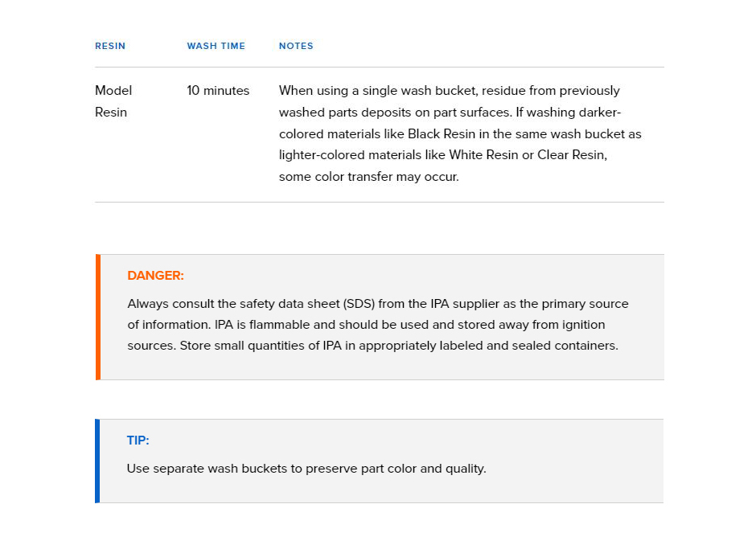Select the Model Resin table cell
The width and height of the screenshot is (756, 541).
[x=113, y=101]
